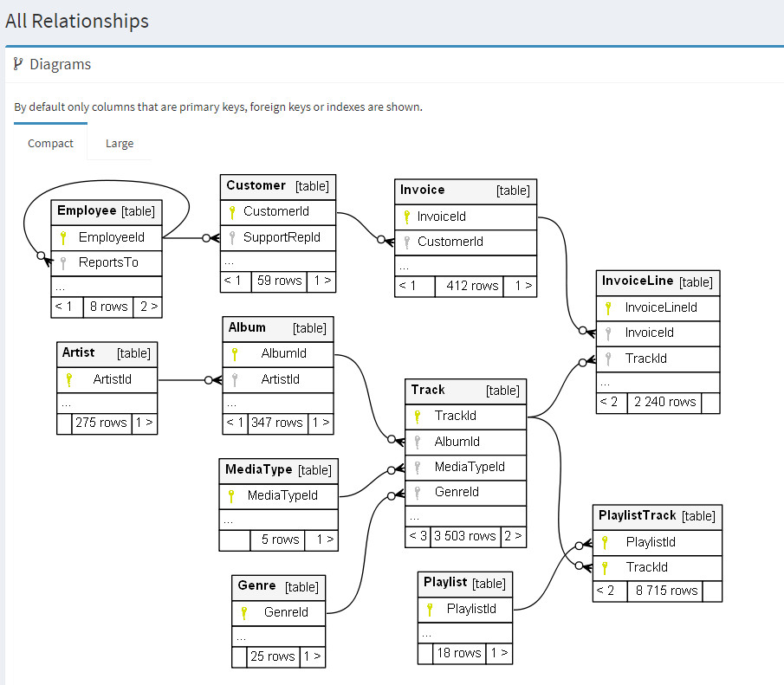Screen dimensions: 784x685
Task: Click the '< 3' parents count in Track table
Action: pyautogui.click(x=418, y=536)
